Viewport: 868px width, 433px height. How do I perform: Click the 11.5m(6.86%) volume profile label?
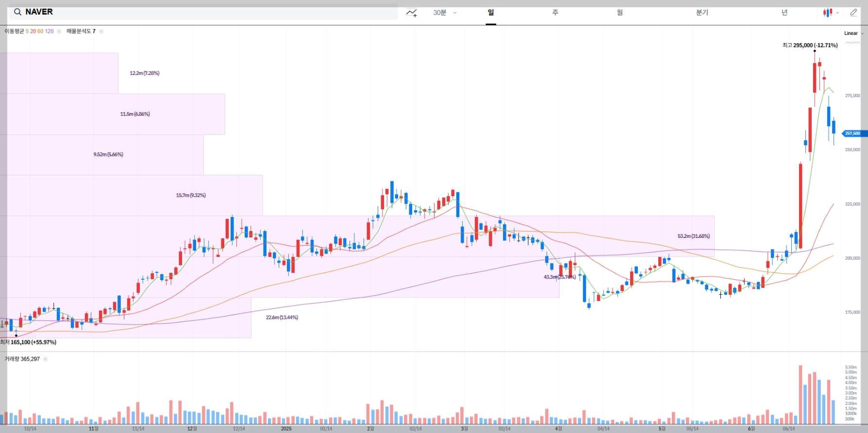point(135,114)
